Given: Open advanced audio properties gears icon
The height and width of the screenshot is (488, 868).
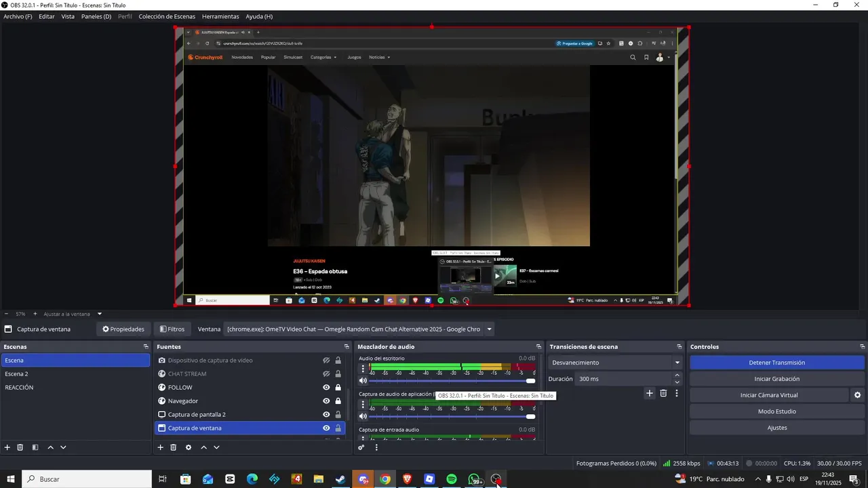Looking at the screenshot, I should 361,447.
